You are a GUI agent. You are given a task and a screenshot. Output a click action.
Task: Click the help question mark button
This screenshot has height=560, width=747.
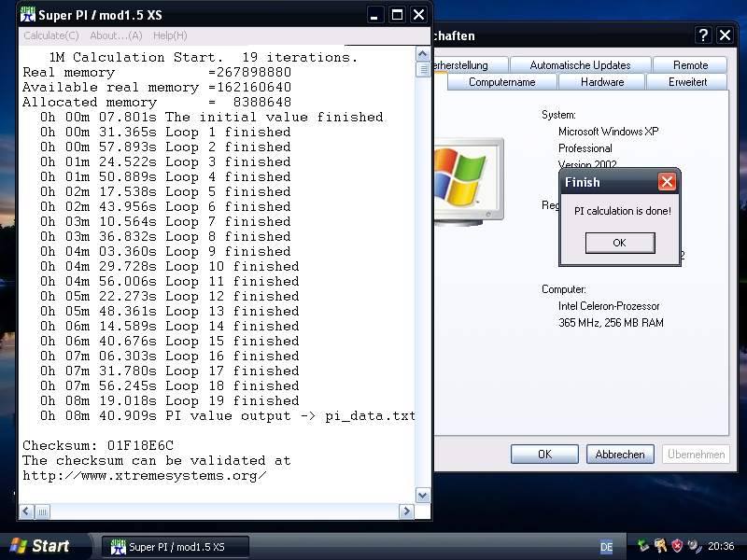click(x=703, y=35)
